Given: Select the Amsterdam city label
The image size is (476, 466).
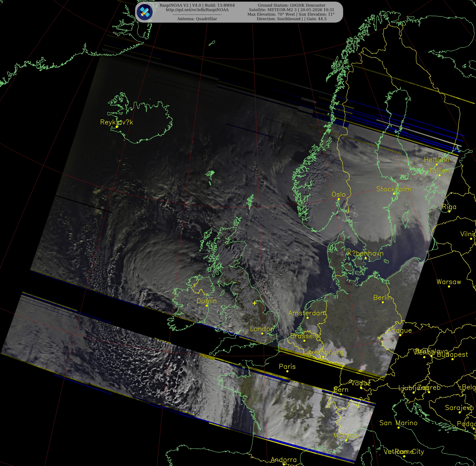Looking at the screenshot, I should point(307,313).
